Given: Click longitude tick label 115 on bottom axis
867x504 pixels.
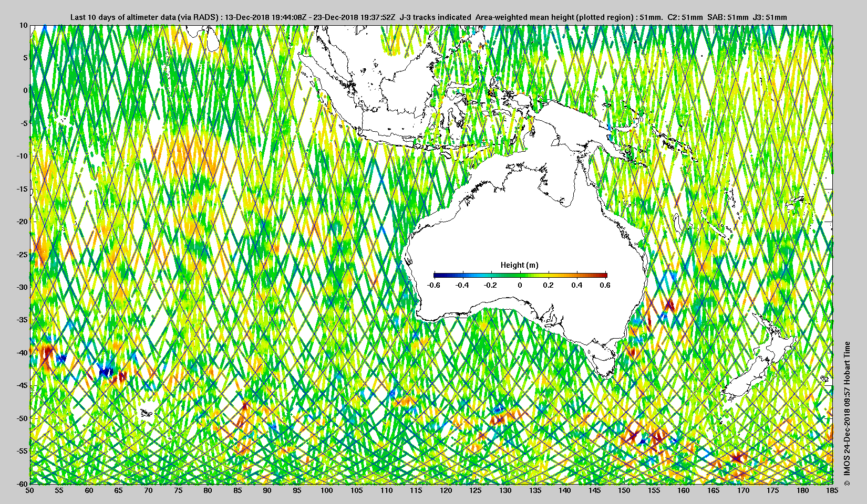Looking at the screenshot, I should pos(416,490).
